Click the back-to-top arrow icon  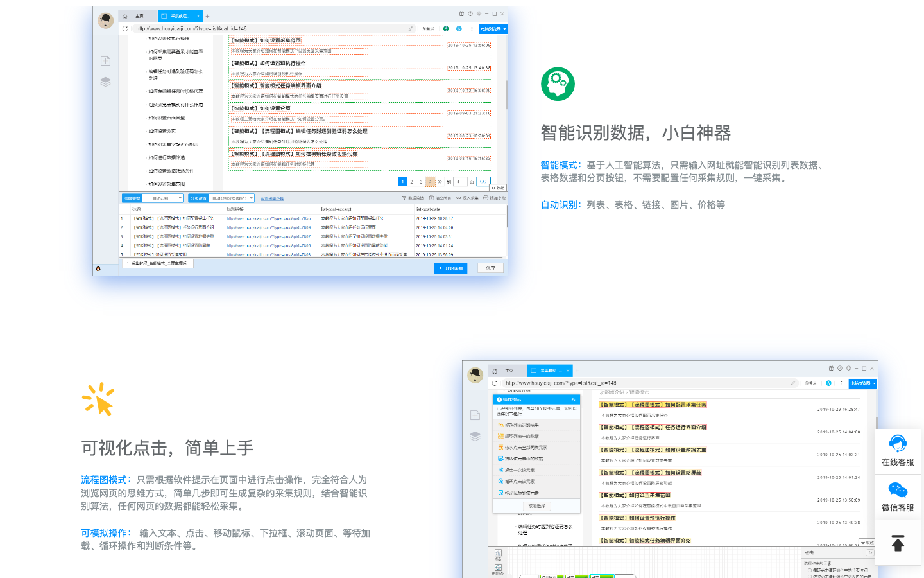point(898,543)
